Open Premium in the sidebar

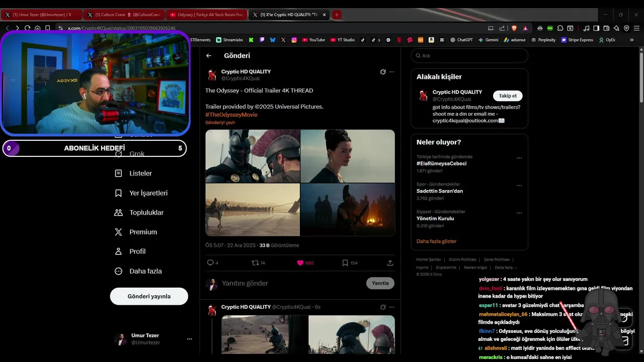pos(136,232)
